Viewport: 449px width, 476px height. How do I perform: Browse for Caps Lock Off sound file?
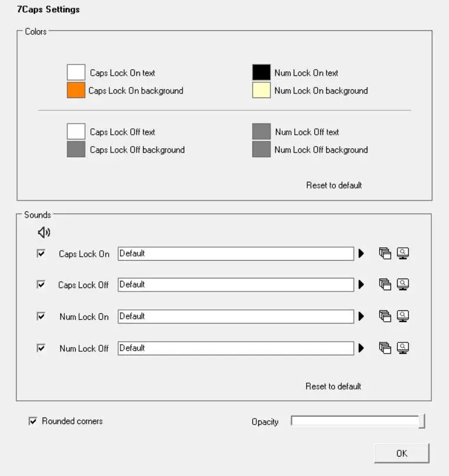(403, 284)
